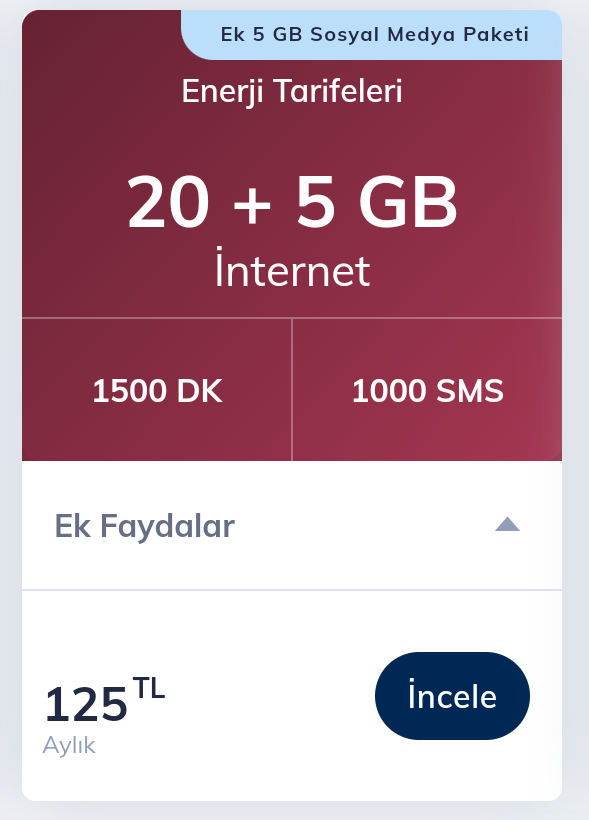Select the Ek 5 GB Sosyal Medya Paketi badge
The height and width of the screenshot is (820, 589).
(x=375, y=35)
